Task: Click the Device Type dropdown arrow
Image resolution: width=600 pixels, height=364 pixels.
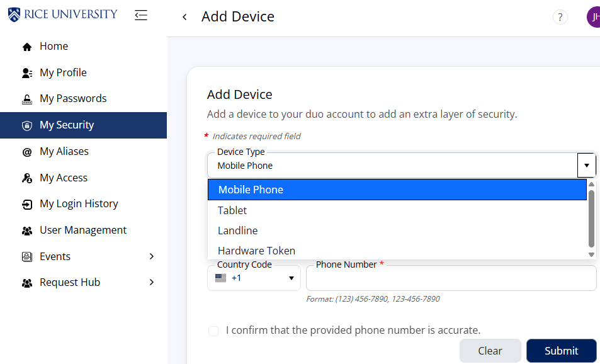Action: pos(586,166)
